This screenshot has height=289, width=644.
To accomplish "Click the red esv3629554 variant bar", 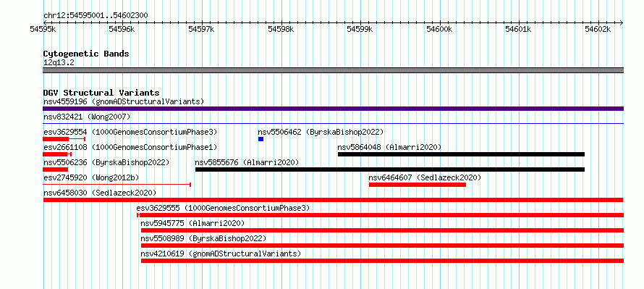I will 64,139.
